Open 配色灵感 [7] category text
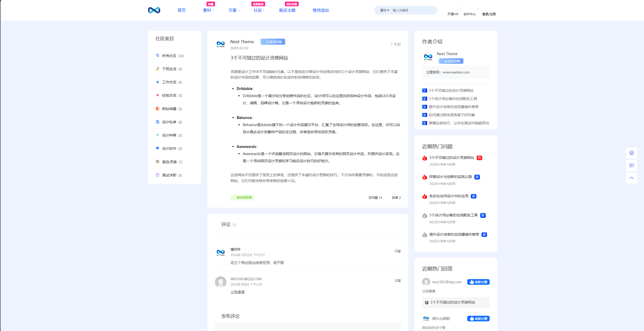The image size is (644, 331). coord(172,162)
